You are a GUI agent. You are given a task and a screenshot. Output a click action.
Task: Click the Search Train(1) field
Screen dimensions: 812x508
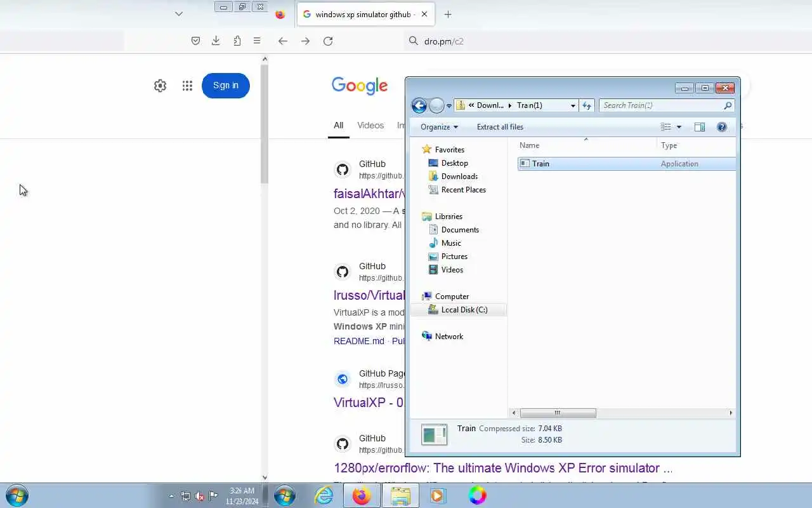click(x=660, y=105)
